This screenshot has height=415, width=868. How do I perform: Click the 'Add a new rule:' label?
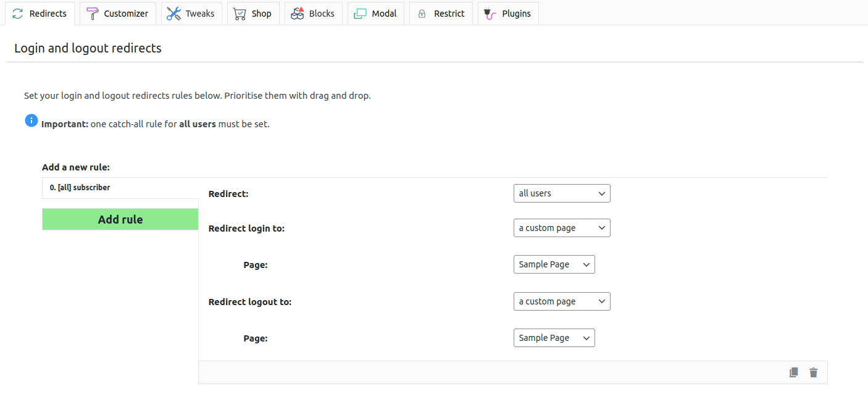pyautogui.click(x=76, y=167)
